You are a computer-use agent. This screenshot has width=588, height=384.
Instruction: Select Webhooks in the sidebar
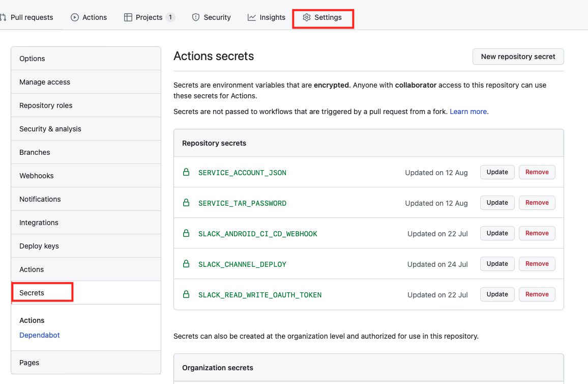coord(86,176)
